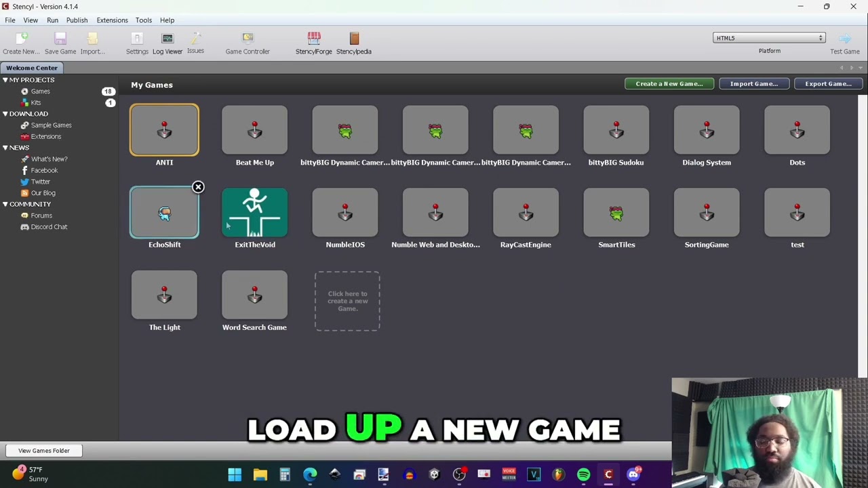Collapse the MY PROJECTS section
Screen dimensions: 868x488
coord(5,80)
